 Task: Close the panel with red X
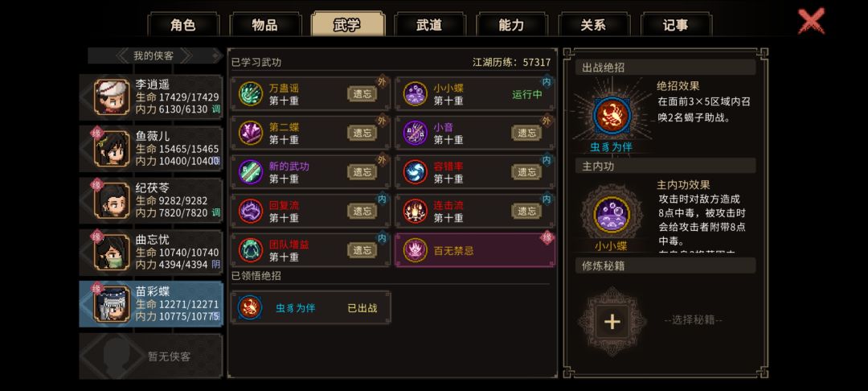click(x=811, y=21)
